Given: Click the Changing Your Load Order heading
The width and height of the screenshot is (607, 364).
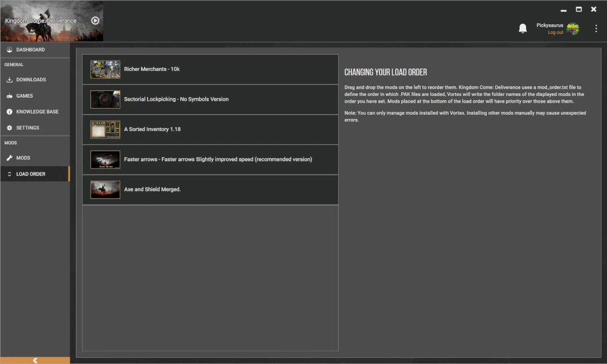Looking at the screenshot, I should tap(385, 72).
